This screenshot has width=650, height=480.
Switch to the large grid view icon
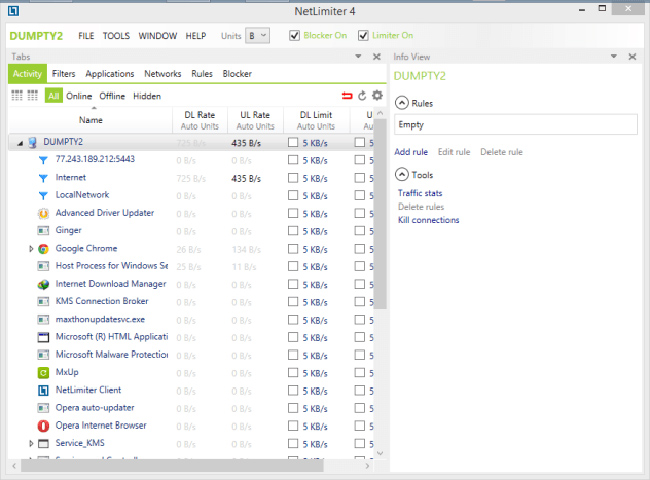17,96
